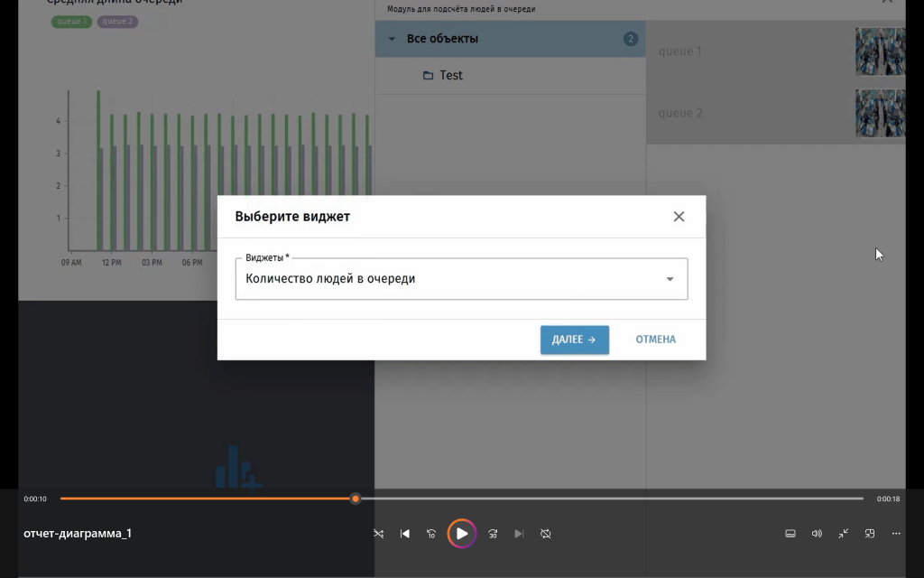The image size is (924, 578).
Task: Open the Test folder icon
Action: (x=427, y=75)
